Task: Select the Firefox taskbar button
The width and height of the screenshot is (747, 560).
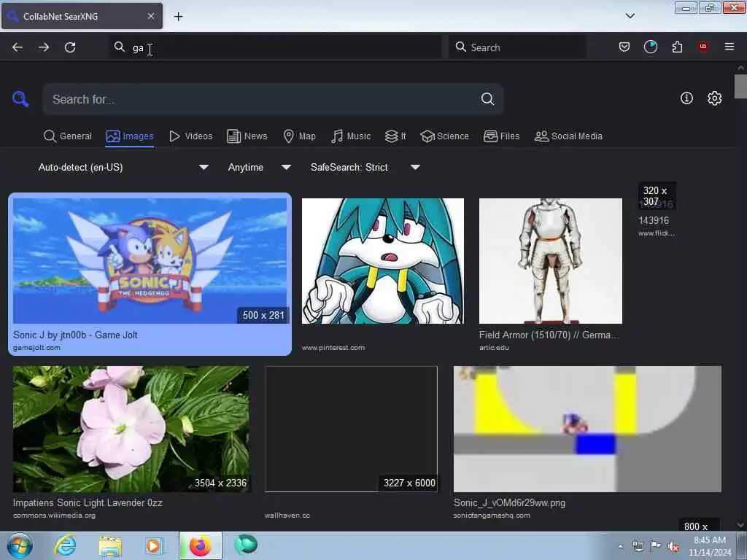Action: [x=200, y=545]
